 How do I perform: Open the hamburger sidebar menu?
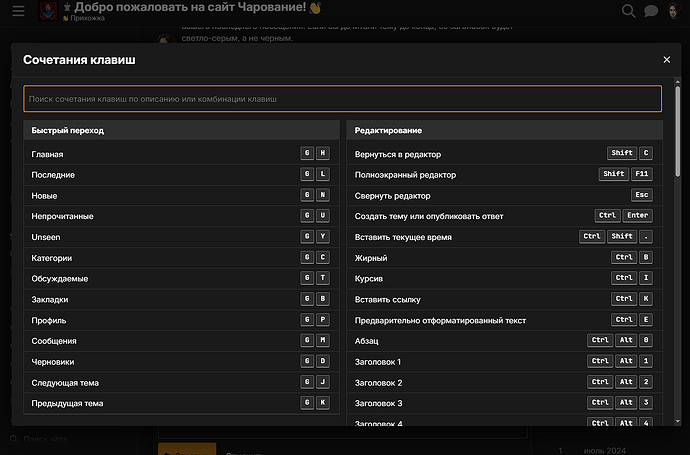click(18, 11)
